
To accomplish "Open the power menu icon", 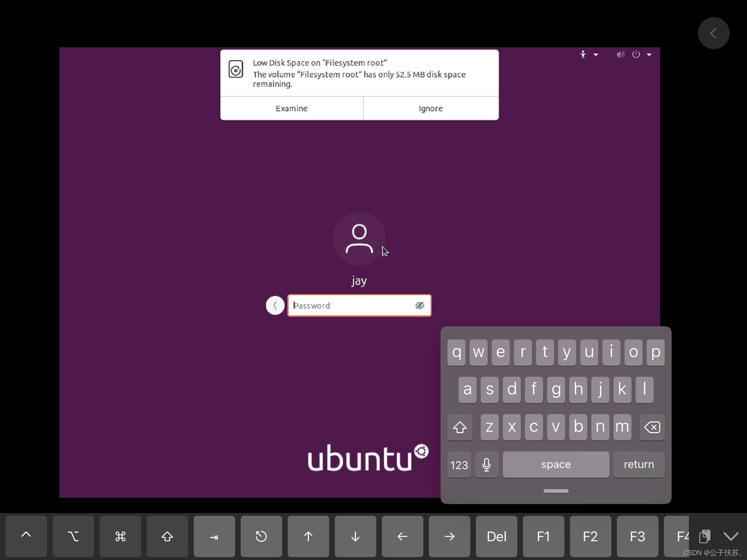I will (636, 55).
